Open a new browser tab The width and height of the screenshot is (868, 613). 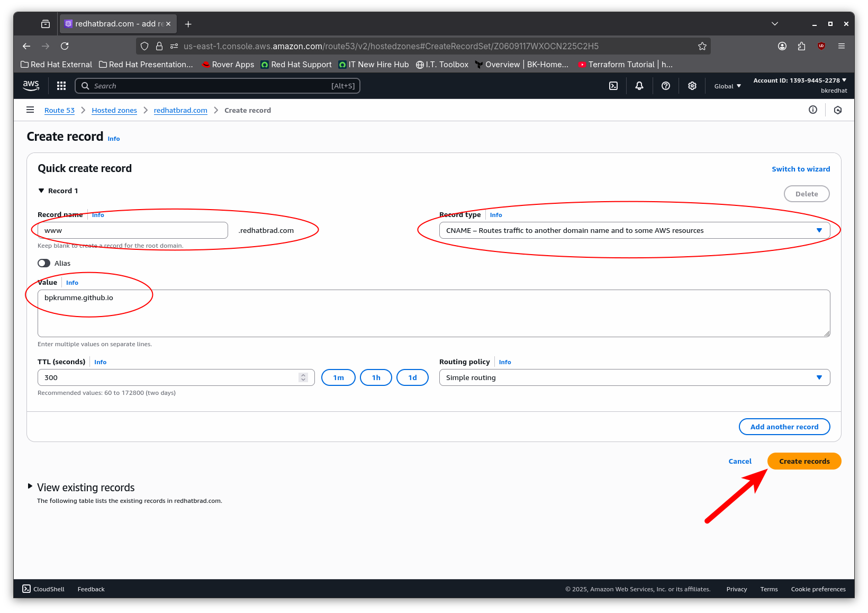point(188,24)
